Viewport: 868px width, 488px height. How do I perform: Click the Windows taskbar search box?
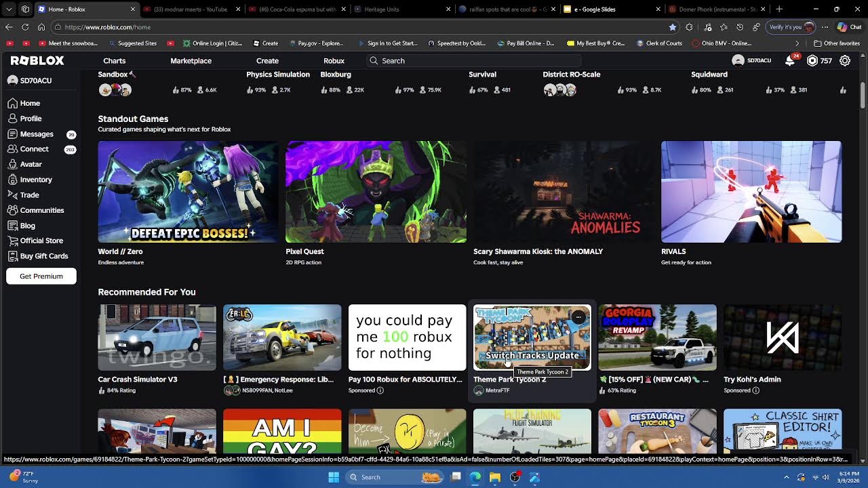395,477
